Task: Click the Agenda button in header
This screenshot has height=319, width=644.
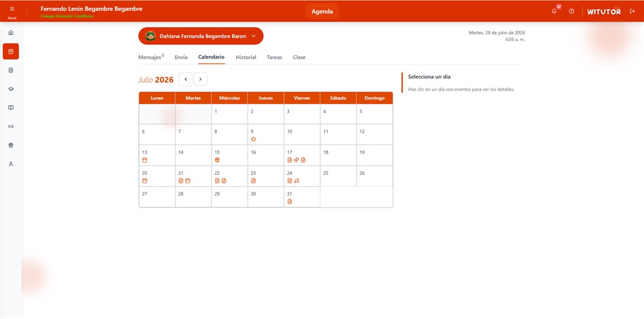Action: [322, 11]
